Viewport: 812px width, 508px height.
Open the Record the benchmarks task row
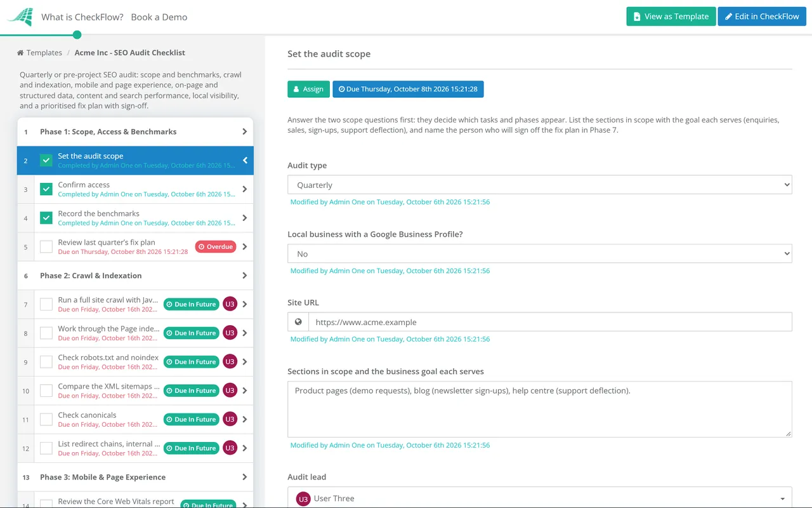click(135, 218)
